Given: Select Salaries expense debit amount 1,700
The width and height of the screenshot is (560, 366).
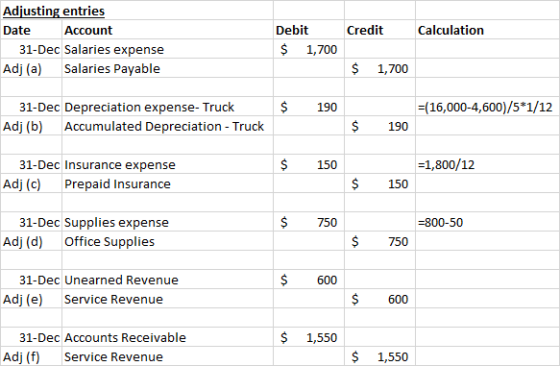Looking at the screenshot, I should pos(309,49).
